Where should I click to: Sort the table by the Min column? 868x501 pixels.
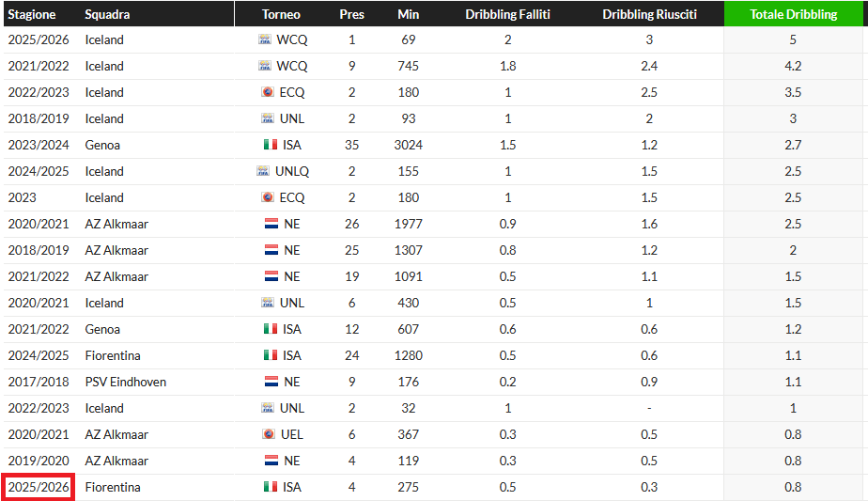[408, 14]
